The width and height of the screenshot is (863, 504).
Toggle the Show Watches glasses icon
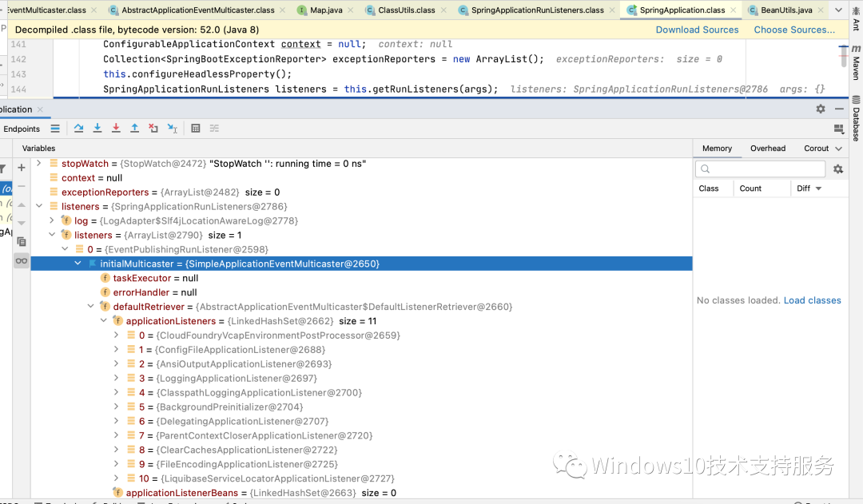pos(22,261)
